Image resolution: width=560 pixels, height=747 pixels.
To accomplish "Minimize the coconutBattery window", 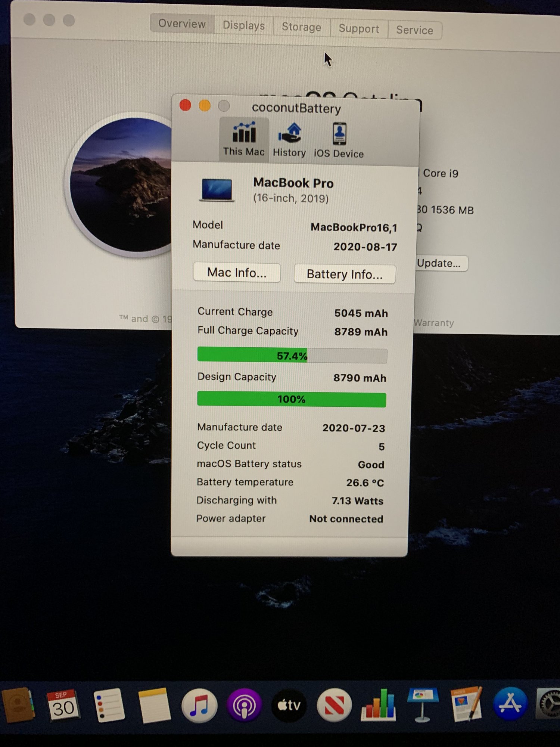I will click(x=205, y=106).
